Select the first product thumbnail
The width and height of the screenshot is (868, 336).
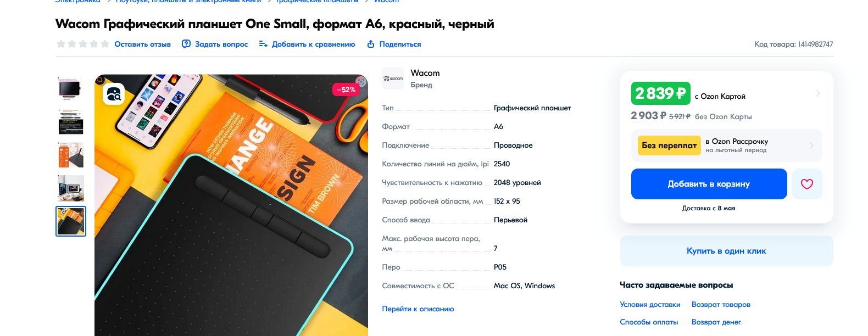click(71, 89)
